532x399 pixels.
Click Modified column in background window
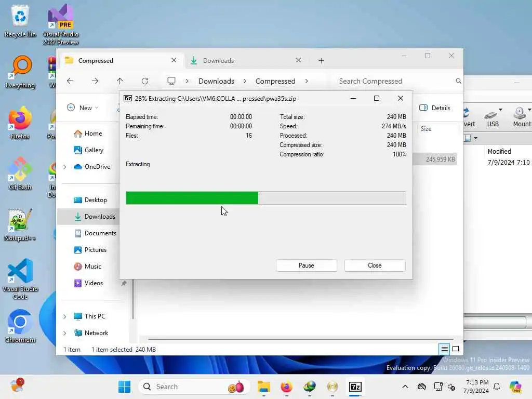point(499,151)
